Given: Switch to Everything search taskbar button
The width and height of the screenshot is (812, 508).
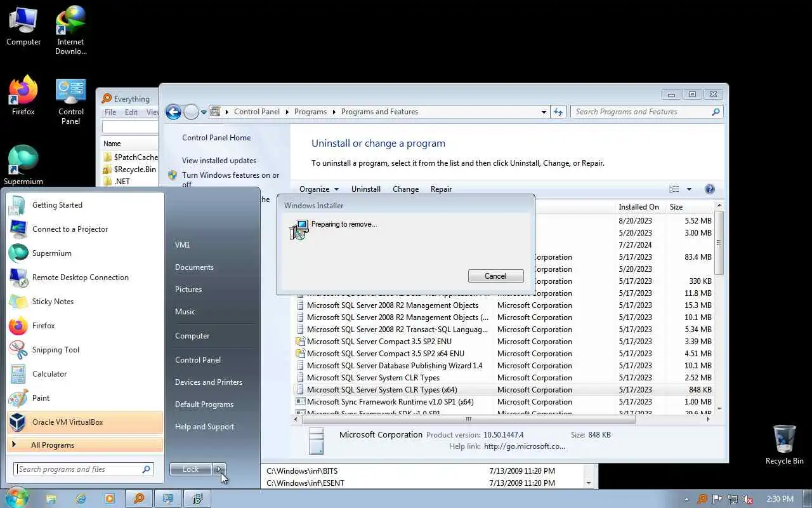Looking at the screenshot, I should pos(138,498).
